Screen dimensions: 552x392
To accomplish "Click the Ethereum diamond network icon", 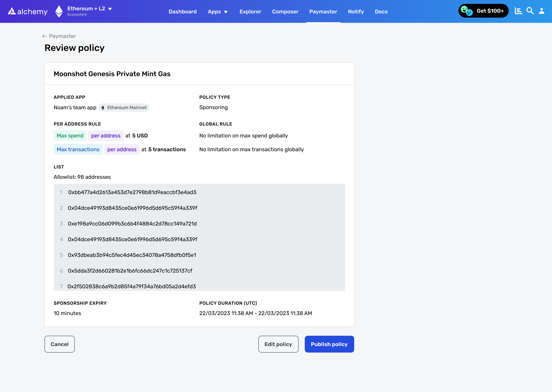I will pyautogui.click(x=59, y=11).
